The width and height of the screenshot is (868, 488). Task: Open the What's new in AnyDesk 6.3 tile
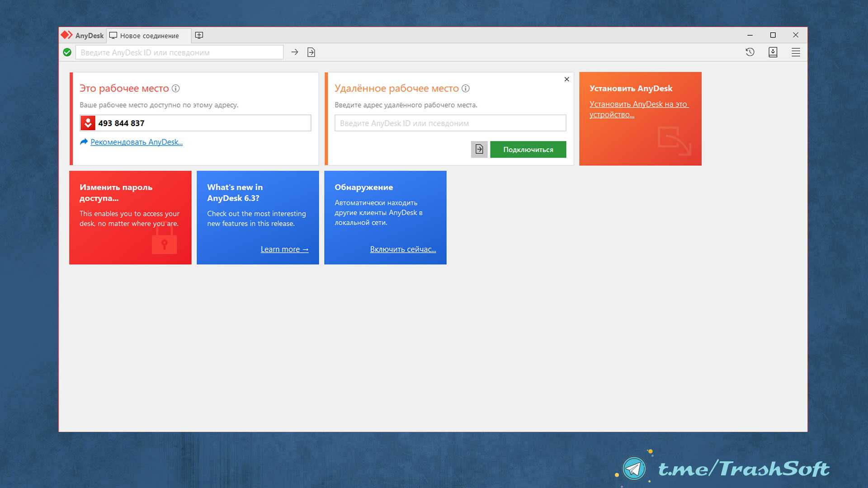258,217
